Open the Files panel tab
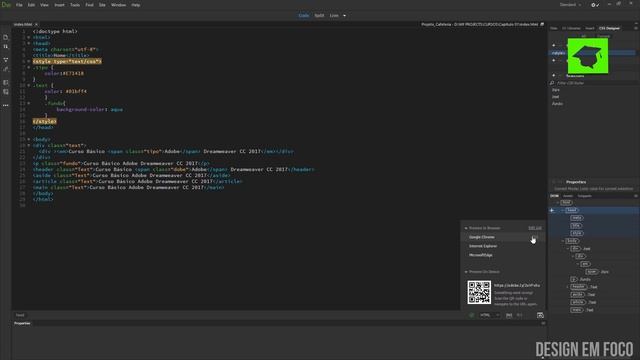 click(x=553, y=28)
